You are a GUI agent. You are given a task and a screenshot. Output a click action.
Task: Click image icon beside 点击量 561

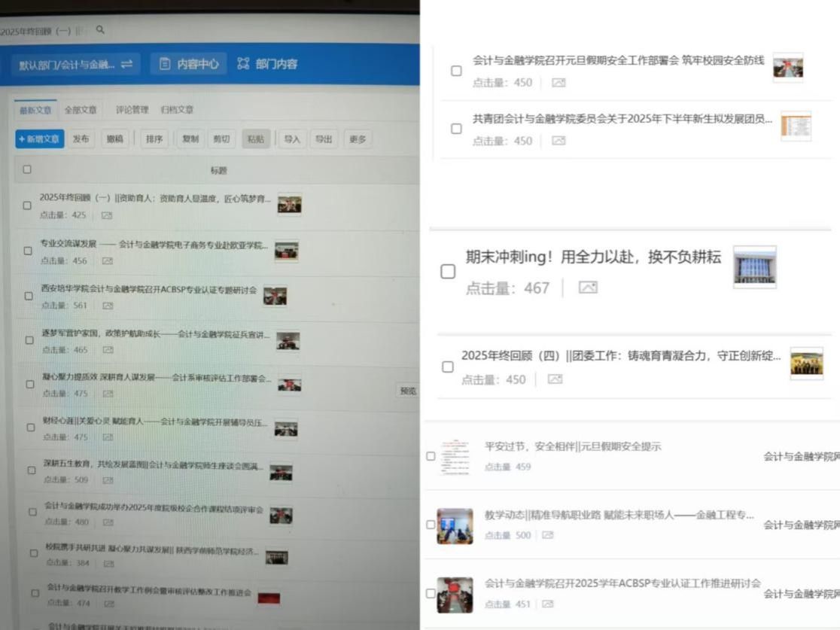[x=108, y=306]
